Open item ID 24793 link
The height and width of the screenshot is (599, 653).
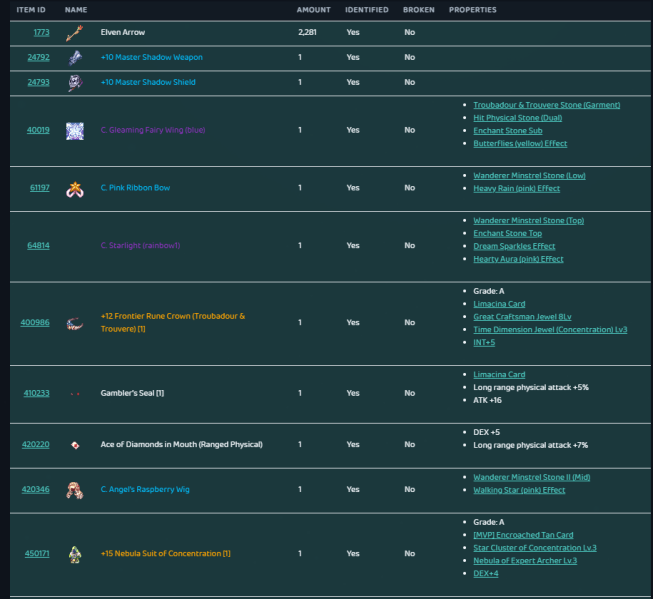[x=38, y=82]
